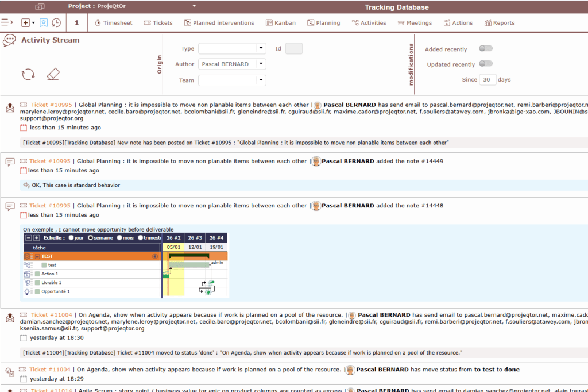Expand the Author dropdown arrow
The height and width of the screenshot is (392, 588).
261,64
